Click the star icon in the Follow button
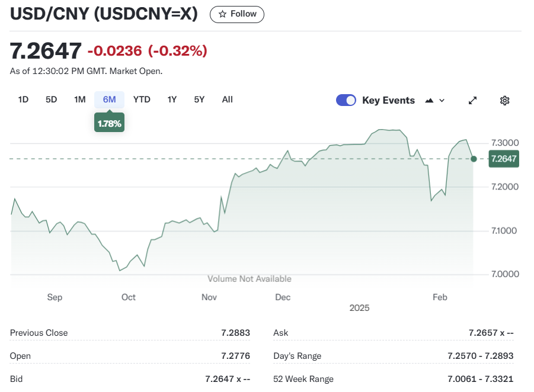534x392 pixels. point(223,14)
